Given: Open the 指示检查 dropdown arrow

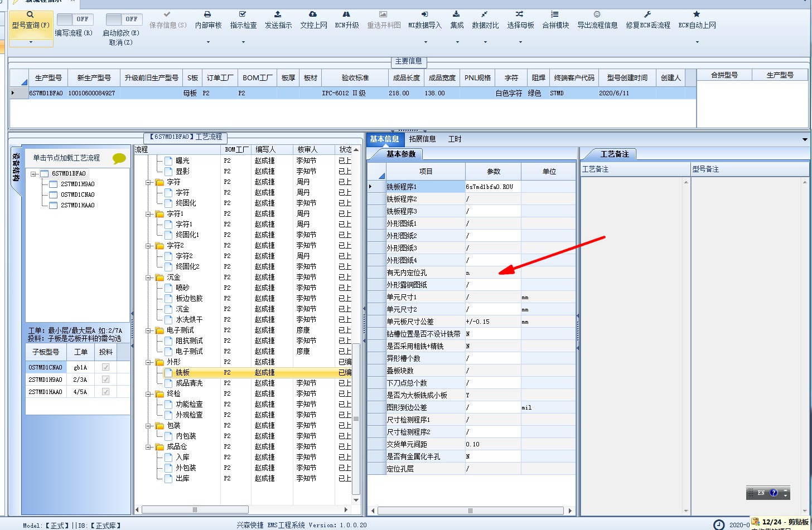Looking at the screenshot, I should [x=243, y=42].
